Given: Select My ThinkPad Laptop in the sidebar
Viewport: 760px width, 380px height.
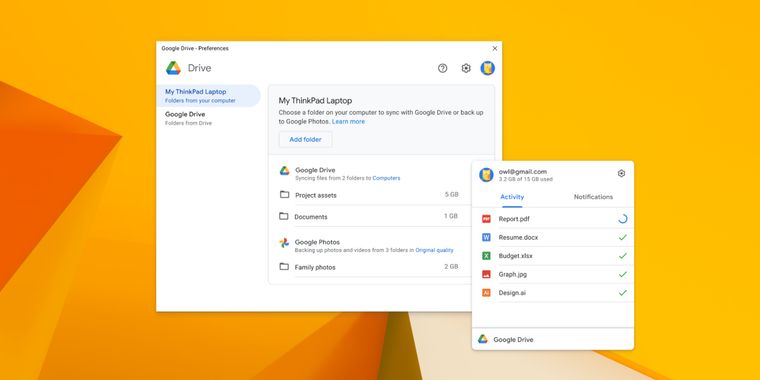Looking at the screenshot, I should pos(208,95).
